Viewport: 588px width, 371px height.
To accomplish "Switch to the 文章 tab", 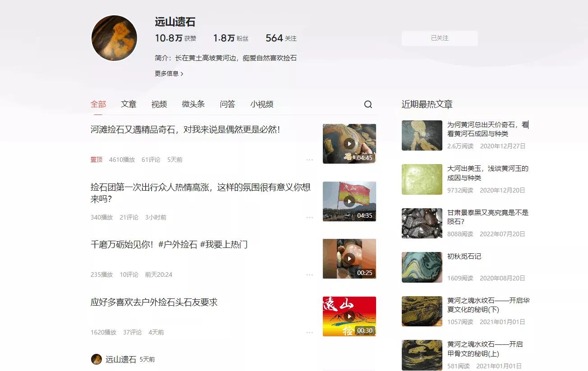I will click(129, 104).
